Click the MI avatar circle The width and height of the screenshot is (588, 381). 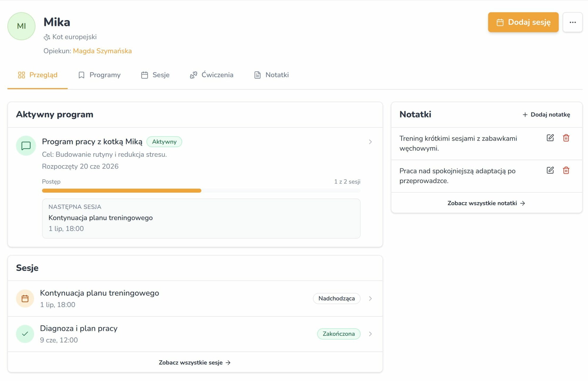tap(21, 26)
